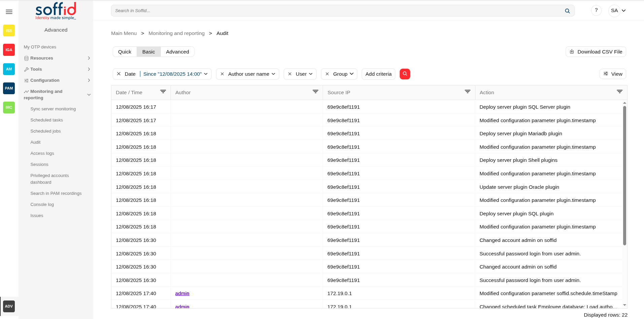
Task: Remove the Author user name criteria
Action: click(222, 74)
